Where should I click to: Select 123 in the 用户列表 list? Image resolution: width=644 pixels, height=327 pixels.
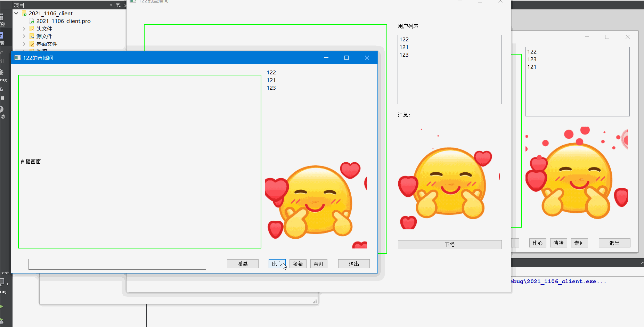point(404,55)
